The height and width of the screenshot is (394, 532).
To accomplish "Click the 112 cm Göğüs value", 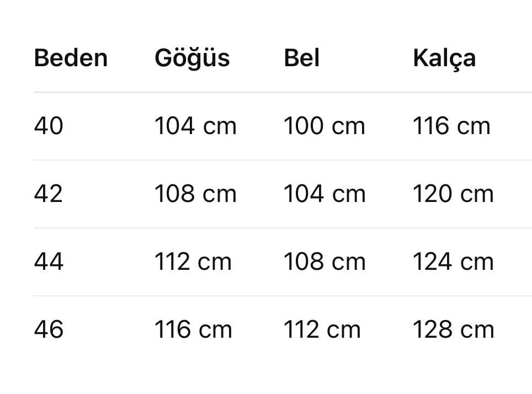I will [x=193, y=262].
